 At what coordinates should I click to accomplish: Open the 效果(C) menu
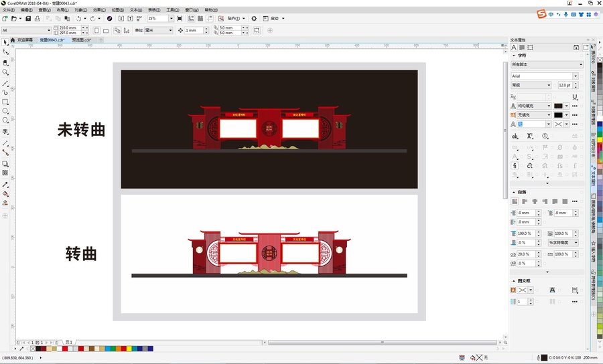click(x=99, y=10)
